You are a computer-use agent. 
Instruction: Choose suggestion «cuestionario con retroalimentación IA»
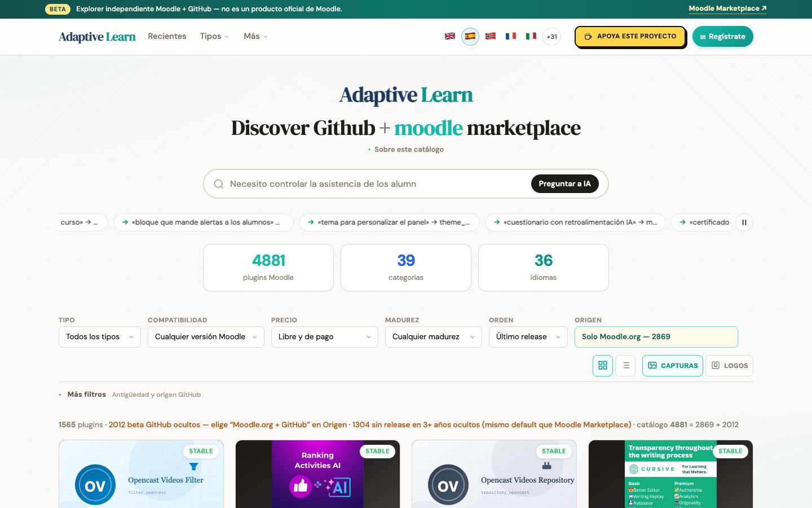click(575, 222)
